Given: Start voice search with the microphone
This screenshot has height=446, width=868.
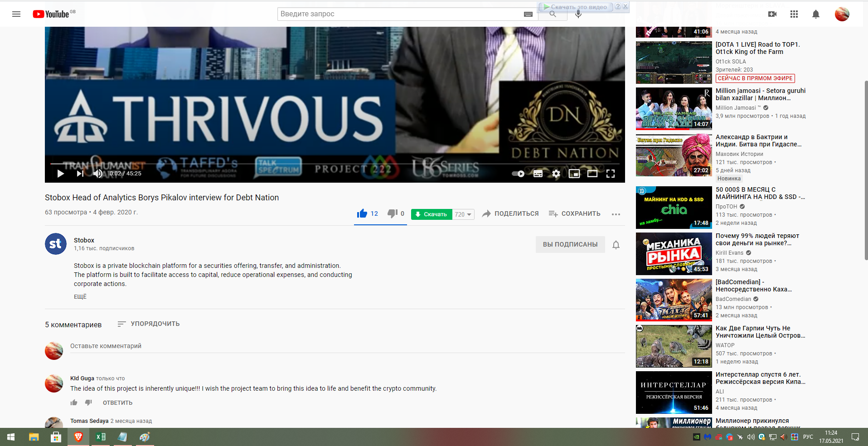Looking at the screenshot, I should coord(578,14).
